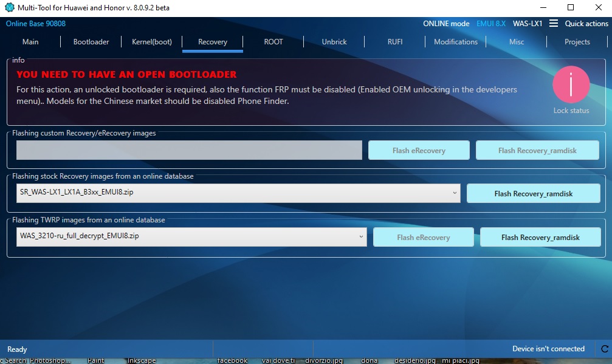Click Flash Recovery_ramdisk in TWRP images section
Screen dimensions: 612x364
click(540, 237)
